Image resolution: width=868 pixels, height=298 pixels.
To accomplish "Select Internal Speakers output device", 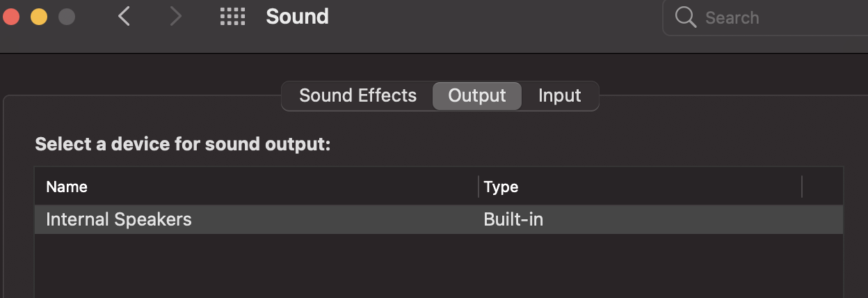I will pyautogui.click(x=119, y=220).
